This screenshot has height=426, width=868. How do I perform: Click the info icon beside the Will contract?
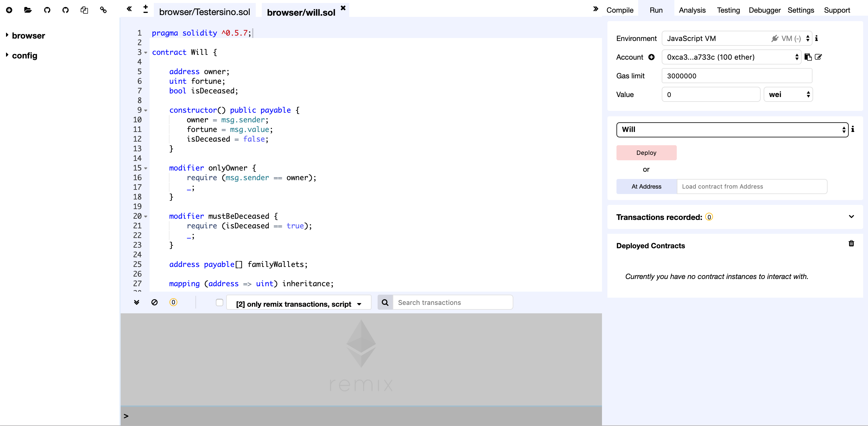(x=853, y=129)
